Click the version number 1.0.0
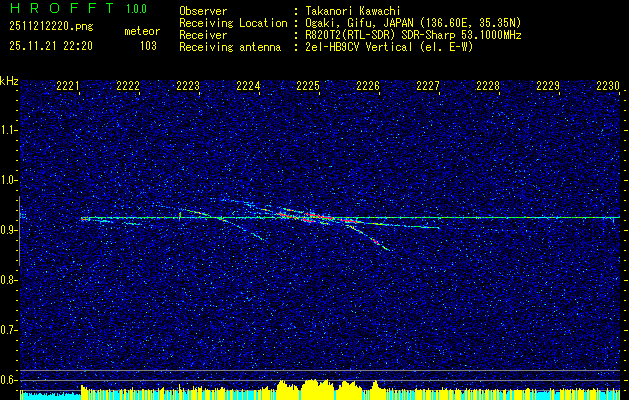 [136, 9]
